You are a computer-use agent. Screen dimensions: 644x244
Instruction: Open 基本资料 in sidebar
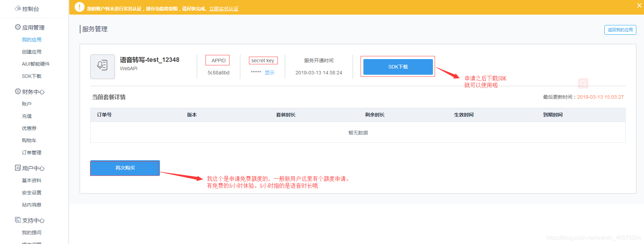[x=32, y=180]
